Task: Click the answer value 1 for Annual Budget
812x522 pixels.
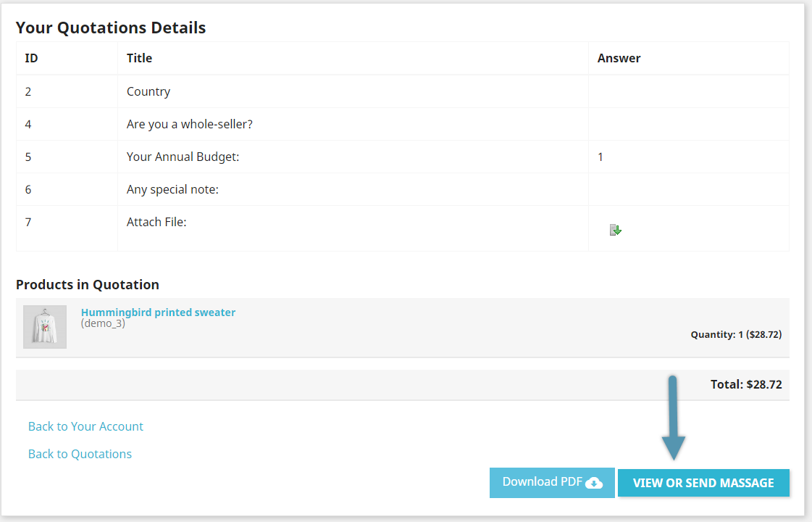Action: 600,156
